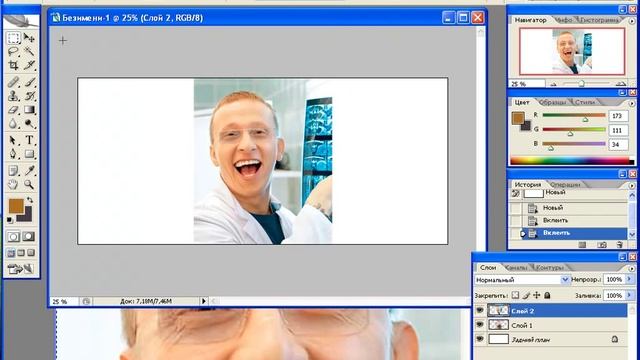Open the Navigator panel options menu
This screenshot has height=360, width=640.
pyautogui.click(x=632, y=20)
